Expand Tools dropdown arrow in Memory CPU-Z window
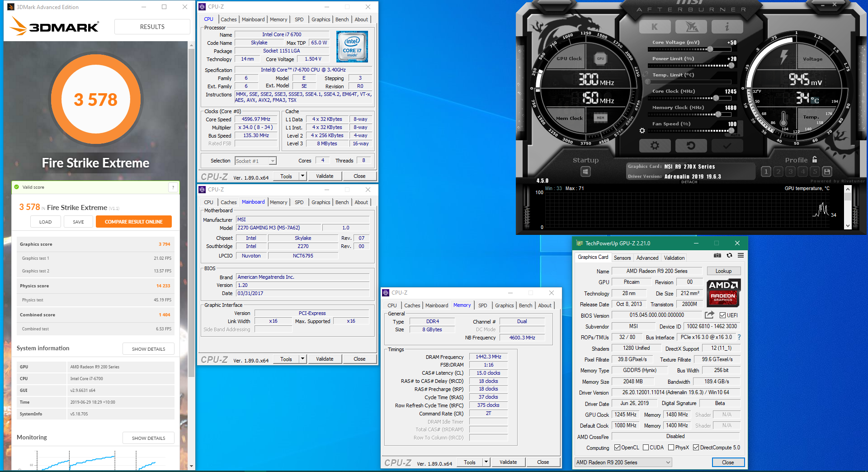The height and width of the screenshot is (472, 868). point(486,462)
